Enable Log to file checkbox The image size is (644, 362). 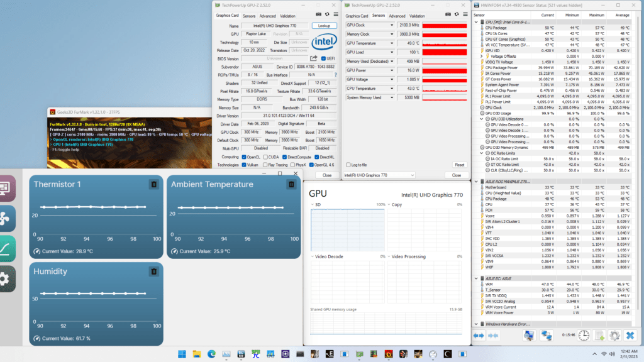(348, 165)
